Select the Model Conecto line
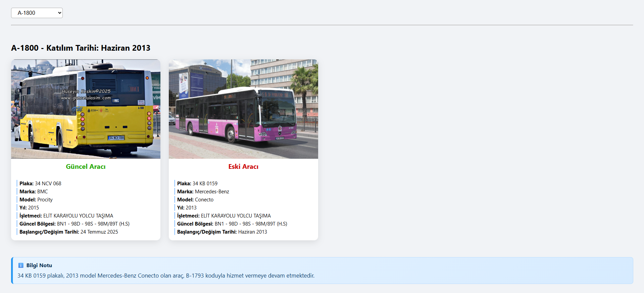The image size is (644, 293). pyautogui.click(x=195, y=200)
